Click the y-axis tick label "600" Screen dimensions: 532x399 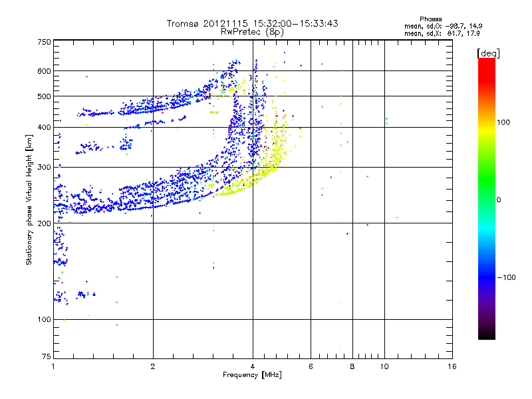[x=45, y=71]
